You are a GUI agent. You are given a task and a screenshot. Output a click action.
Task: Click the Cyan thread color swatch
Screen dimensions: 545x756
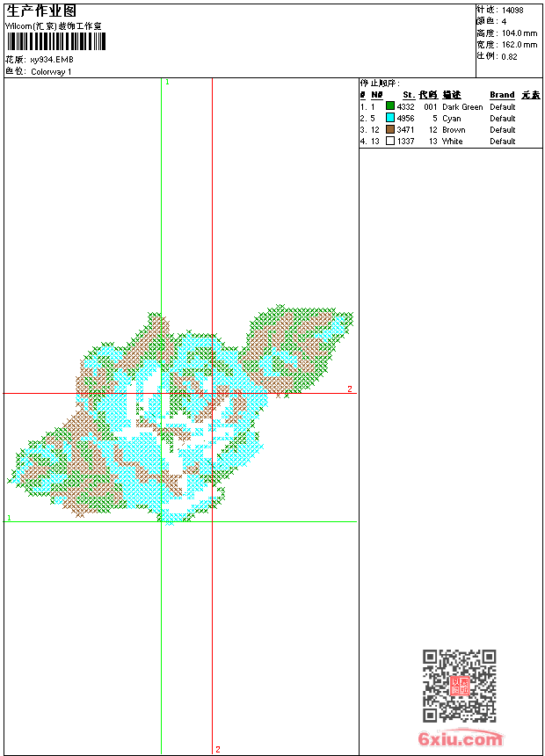[390, 118]
